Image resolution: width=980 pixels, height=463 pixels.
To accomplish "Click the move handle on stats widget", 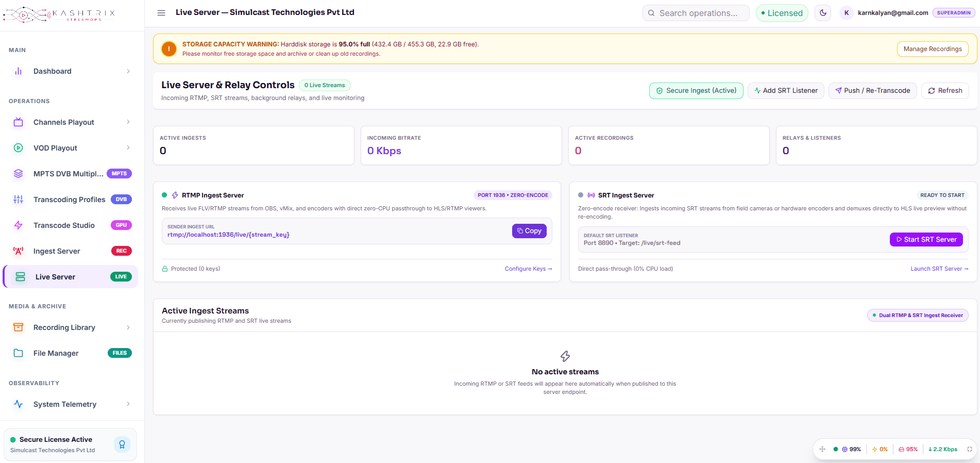I will tap(822, 450).
